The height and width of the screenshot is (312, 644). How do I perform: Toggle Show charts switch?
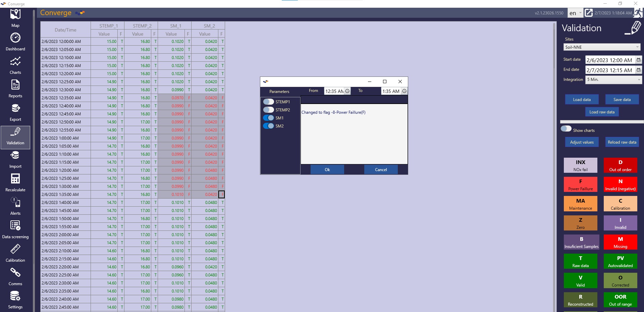coord(566,129)
